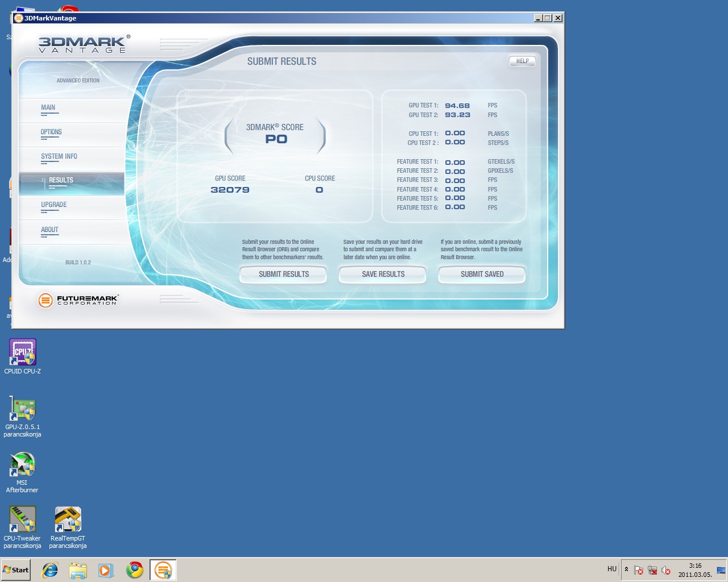Click the show desktop tray icon
Screen dimensions: 728x582
721,570
